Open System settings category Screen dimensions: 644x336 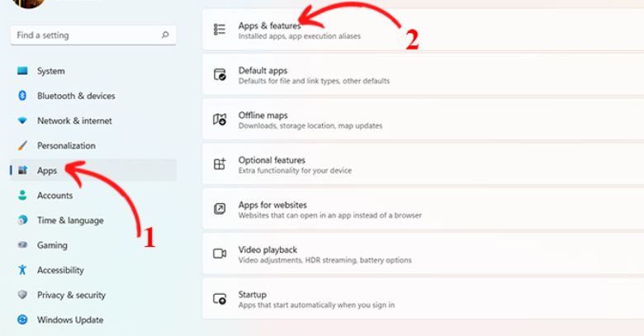[x=93, y=71]
